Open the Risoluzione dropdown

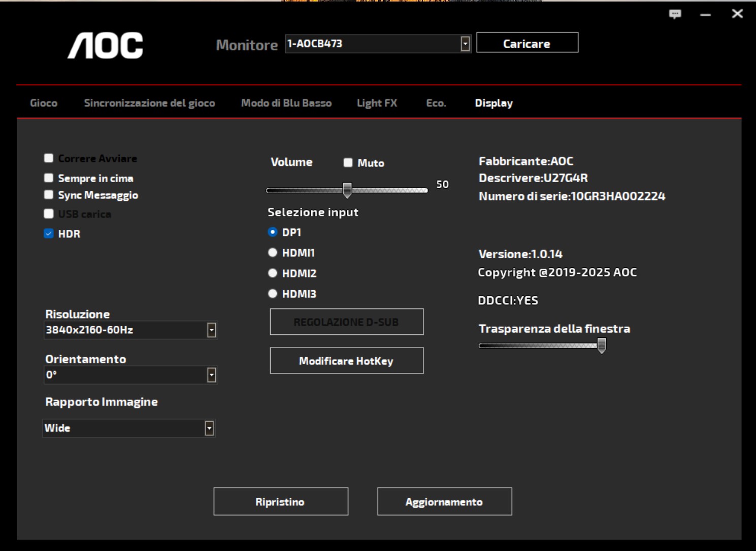click(212, 330)
